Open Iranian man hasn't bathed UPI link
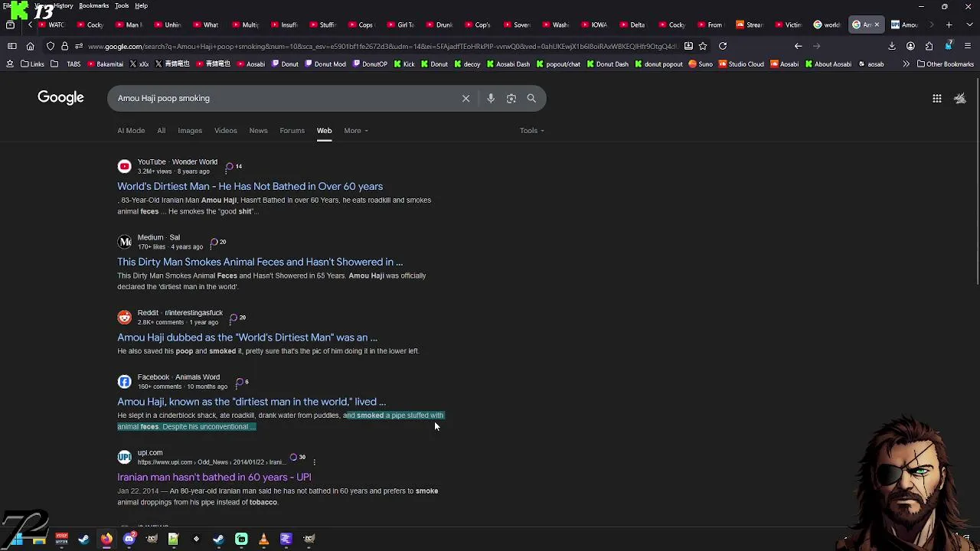Image resolution: width=980 pixels, height=551 pixels. [x=214, y=478]
